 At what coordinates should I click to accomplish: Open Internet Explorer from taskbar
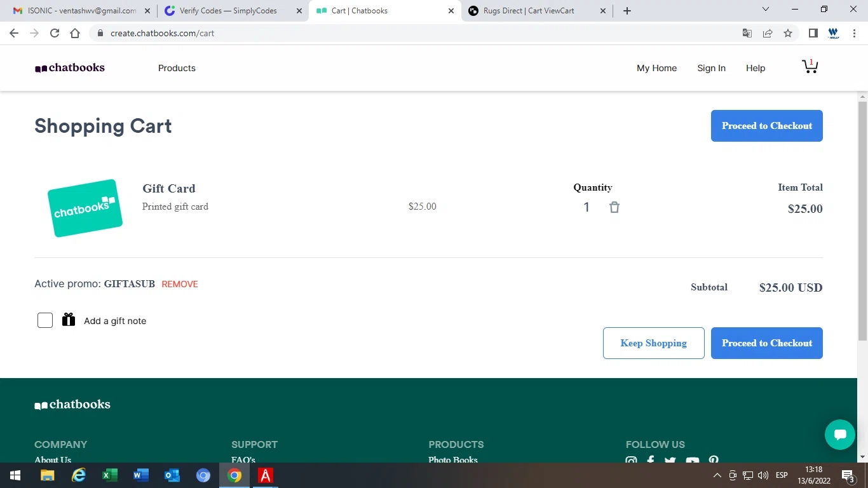tap(79, 475)
